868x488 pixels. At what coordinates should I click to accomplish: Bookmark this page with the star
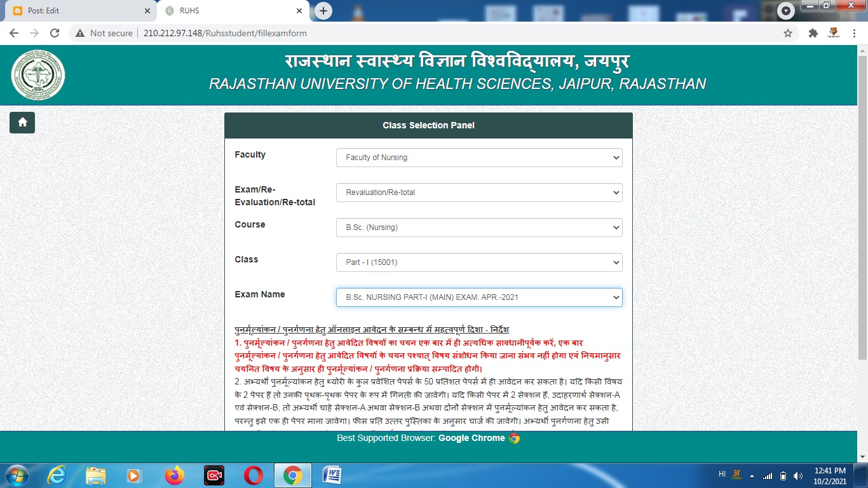click(788, 33)
